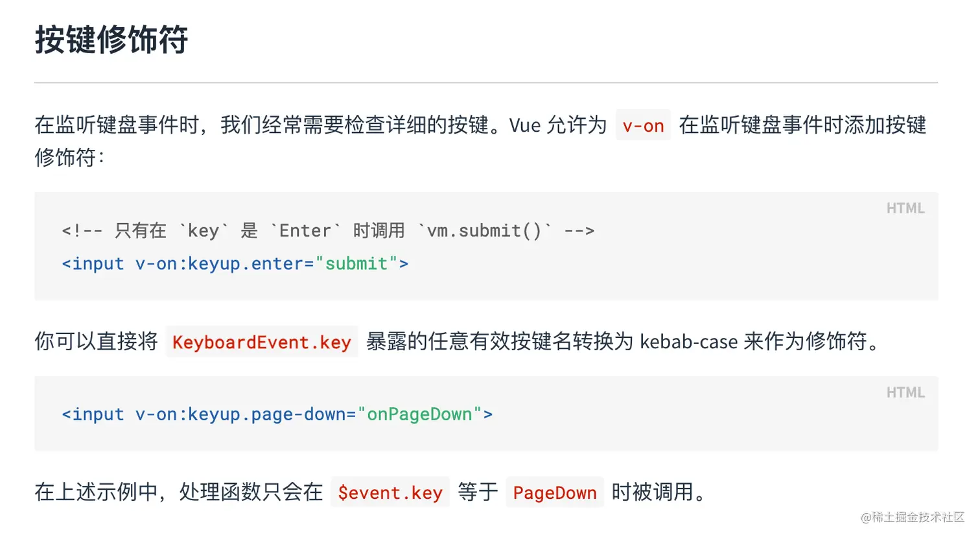This screenshot has width=980, height=539.
Task: Click the paragraph starting with 你可以直接将
Action: point(96,341)
